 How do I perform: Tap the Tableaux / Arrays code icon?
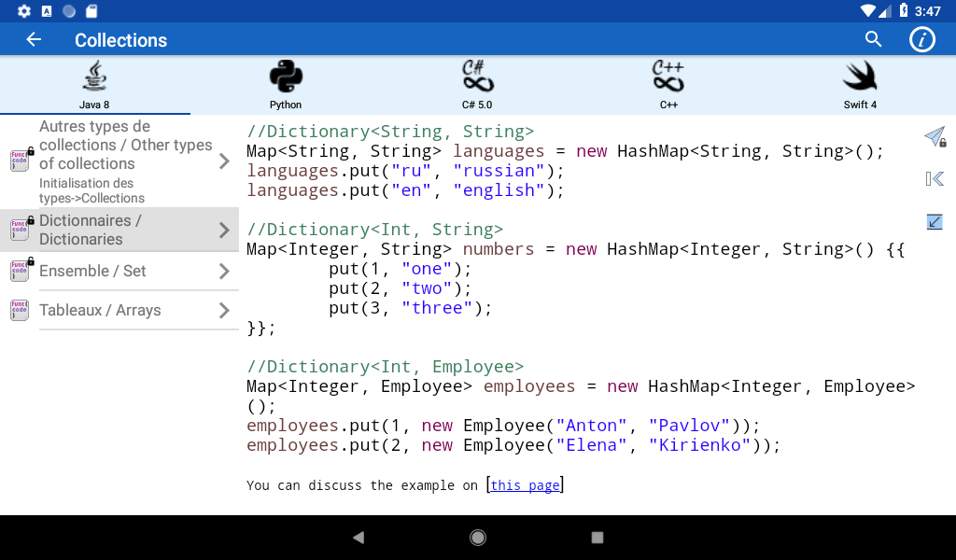point(20,310)
